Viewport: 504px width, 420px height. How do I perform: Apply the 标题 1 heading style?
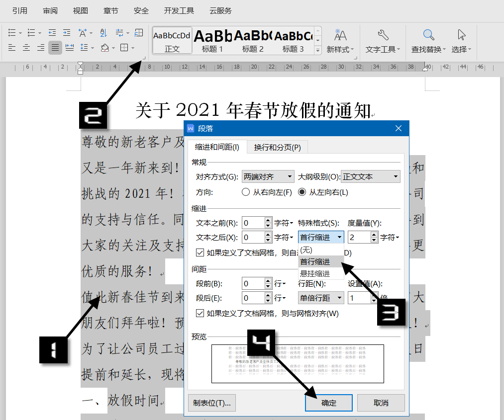[212, 41]
